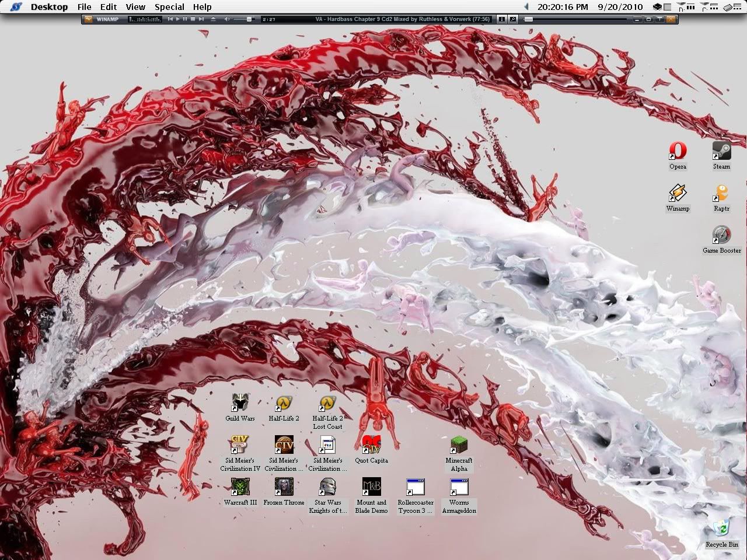Select the Minecraft Alpha icon
Viewport: 747px width, 560px height.
[459, 454]
